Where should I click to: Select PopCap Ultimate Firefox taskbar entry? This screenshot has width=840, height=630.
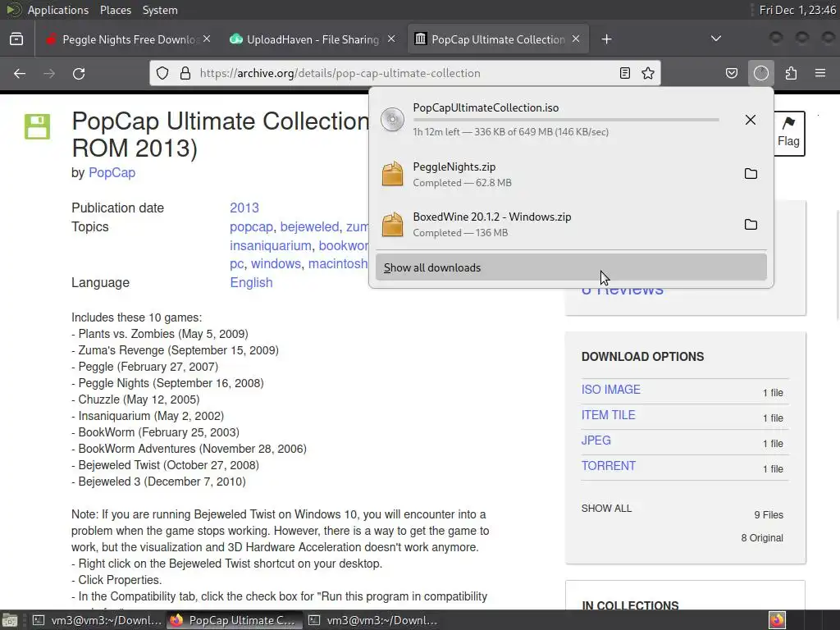tap(234, 620)
